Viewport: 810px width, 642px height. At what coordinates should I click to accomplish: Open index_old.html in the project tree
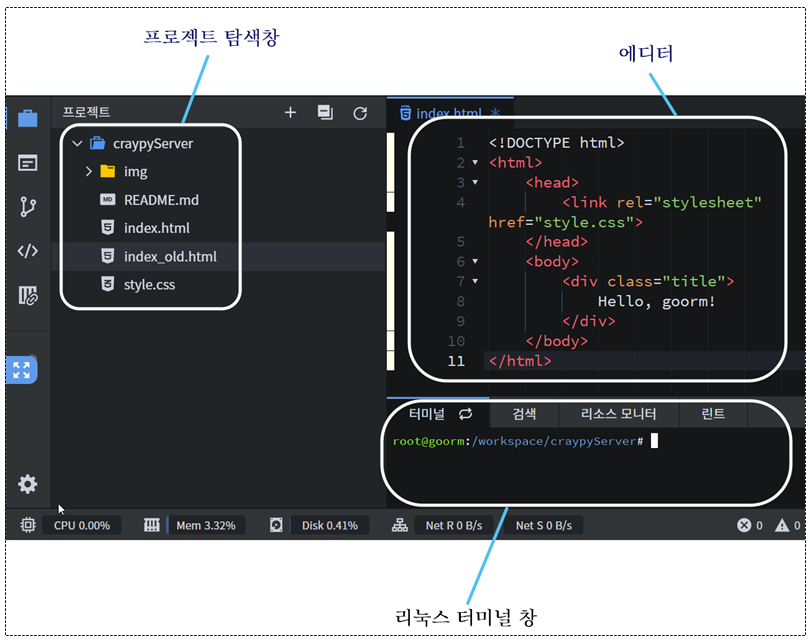click(x=170, y=256)
